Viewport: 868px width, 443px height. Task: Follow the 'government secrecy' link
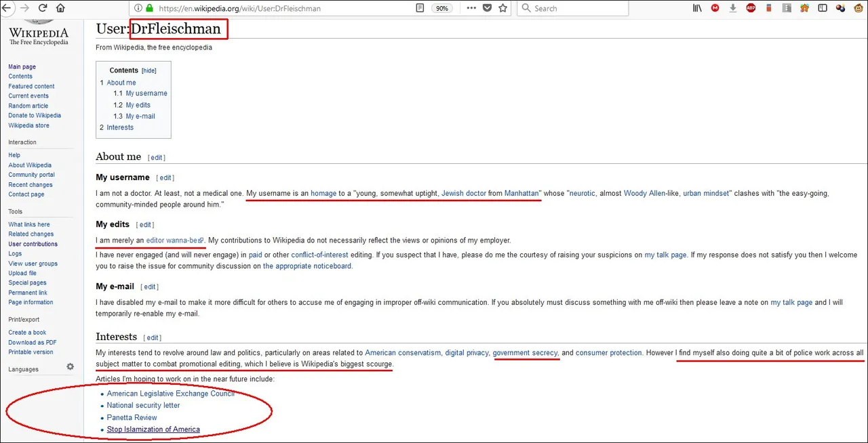point(525,353)
